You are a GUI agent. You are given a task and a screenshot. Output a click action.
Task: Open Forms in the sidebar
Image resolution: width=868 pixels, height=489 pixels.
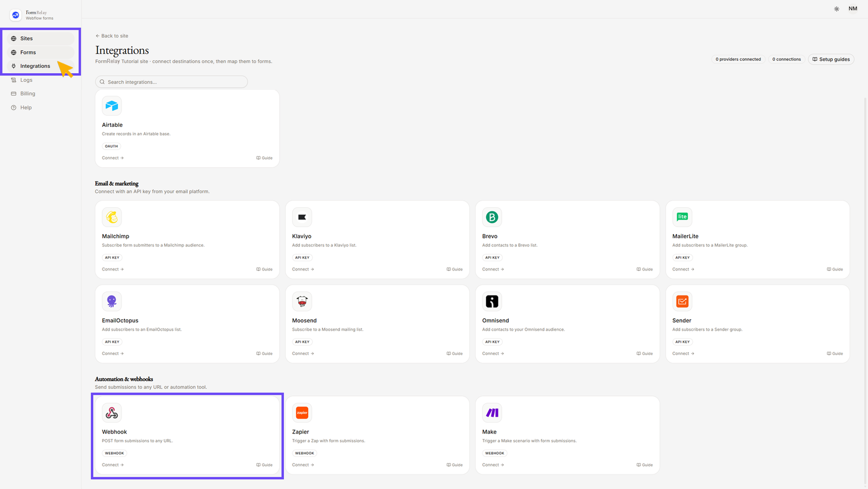pos(41,53)
